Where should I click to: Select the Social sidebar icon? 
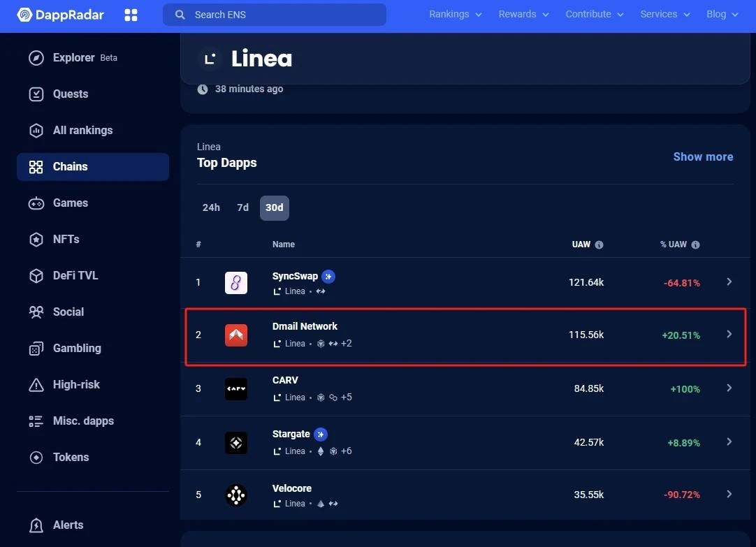(36, 312)
